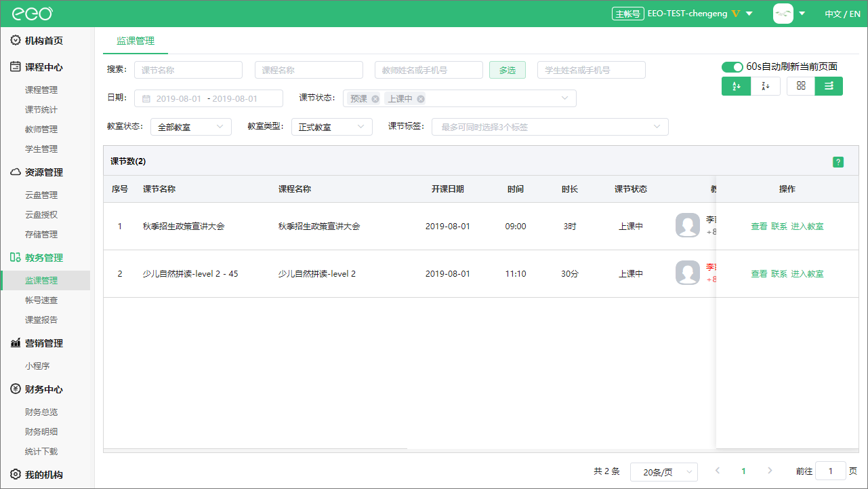The width and height of the screenshot is (868, 489).
Task: Click the EEO logo in header
Action: coord(32,14)
